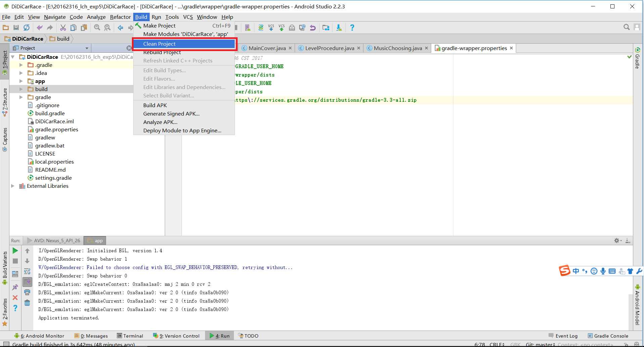Click the Replace icon in the toolbar
The image size is (644, 347).
point(107,28)
